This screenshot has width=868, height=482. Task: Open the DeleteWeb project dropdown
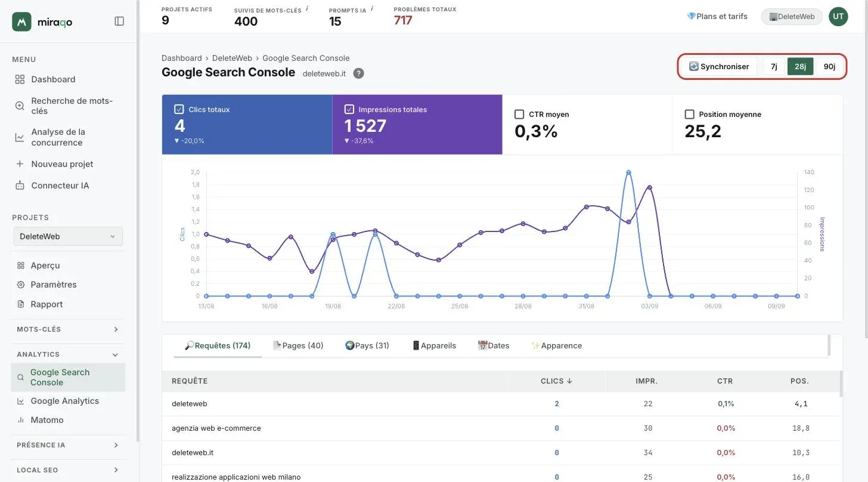coord(68,236)
